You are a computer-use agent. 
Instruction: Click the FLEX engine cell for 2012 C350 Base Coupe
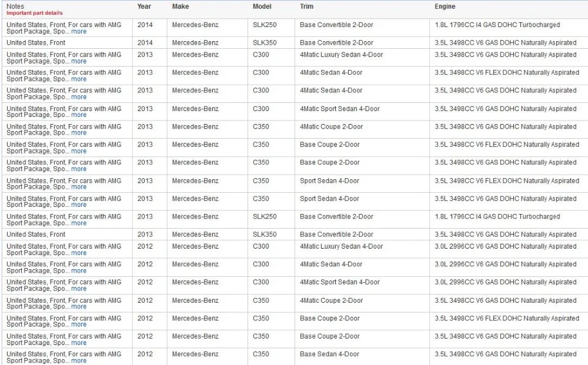507,319
